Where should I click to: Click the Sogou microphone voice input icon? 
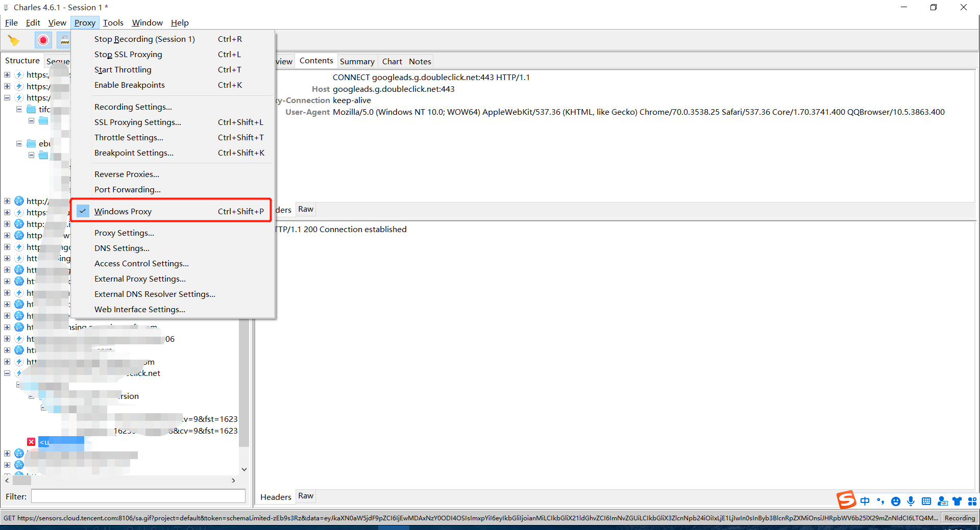(911, 501)
